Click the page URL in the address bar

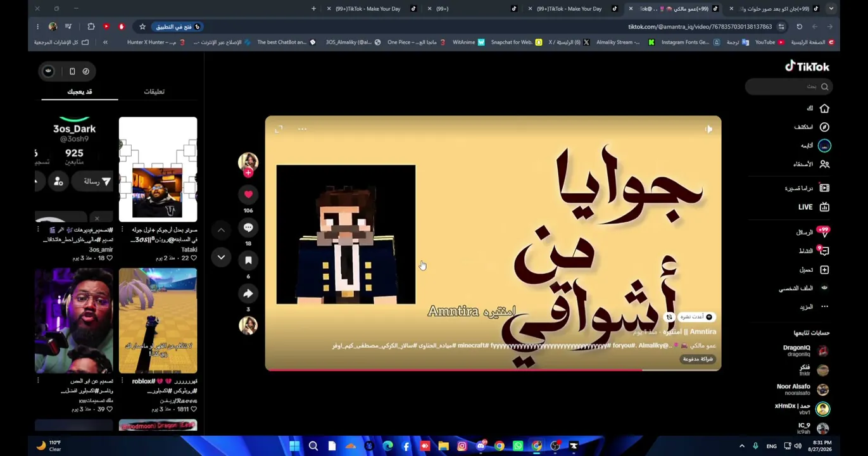700,27
